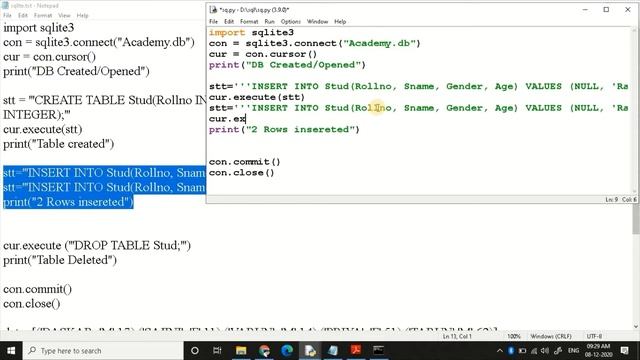This screenshot has width=640, height=360.
Task: Switch to the Notepad taskbar icon
Action: 333,351
